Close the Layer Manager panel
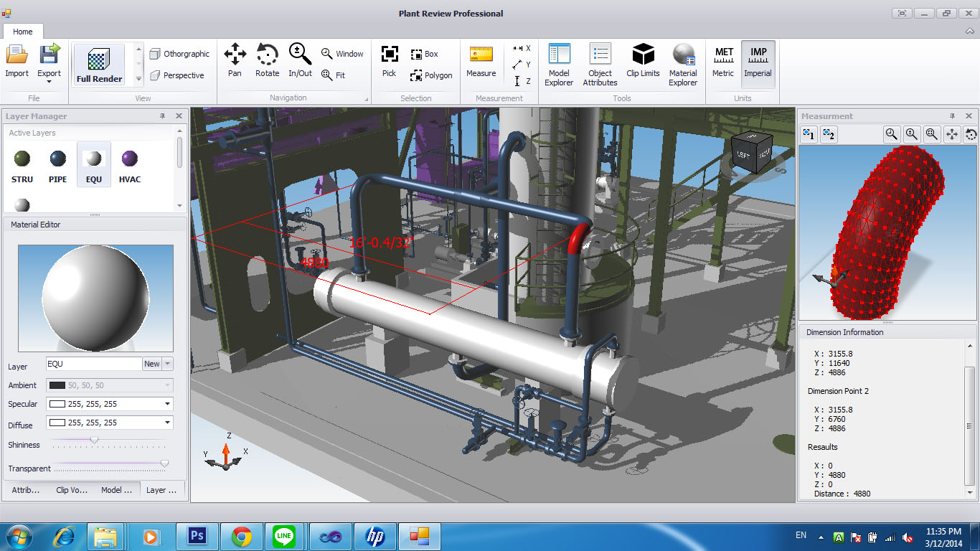Screen dimensions: 980x551 pos(179,116)
